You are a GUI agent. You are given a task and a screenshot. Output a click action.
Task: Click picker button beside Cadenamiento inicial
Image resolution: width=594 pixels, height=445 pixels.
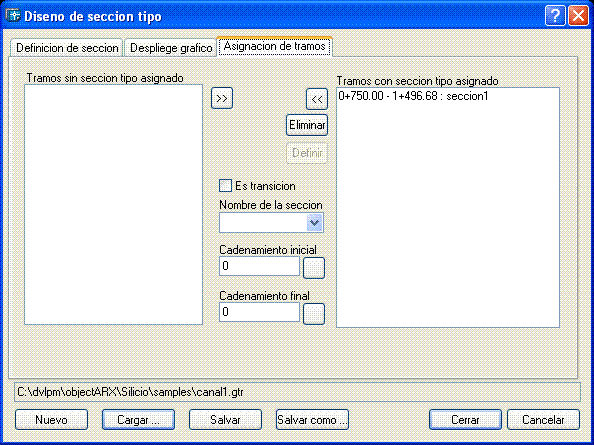click(x=314, y=268)
